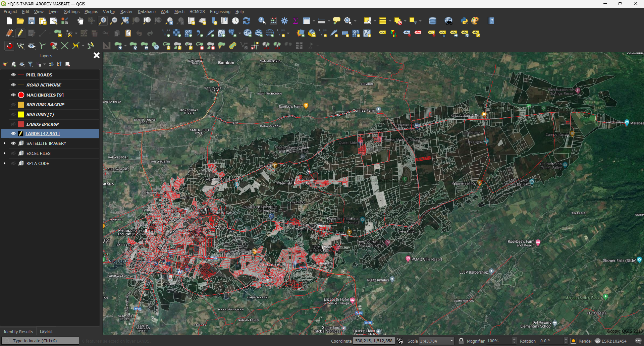The height and width of the screenshot is (346, 644).
Task: Open the HCMGIS menu
Action: tap(197, 11)
